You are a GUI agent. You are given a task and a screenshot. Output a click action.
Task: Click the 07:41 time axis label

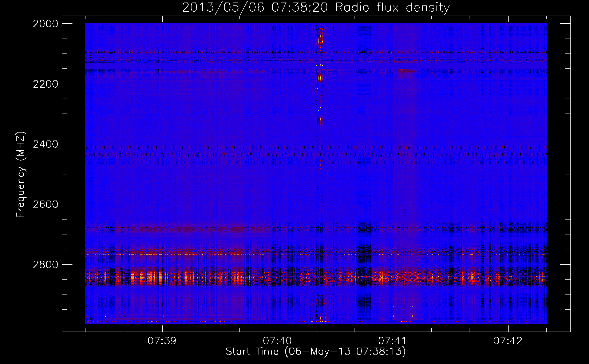392,341
